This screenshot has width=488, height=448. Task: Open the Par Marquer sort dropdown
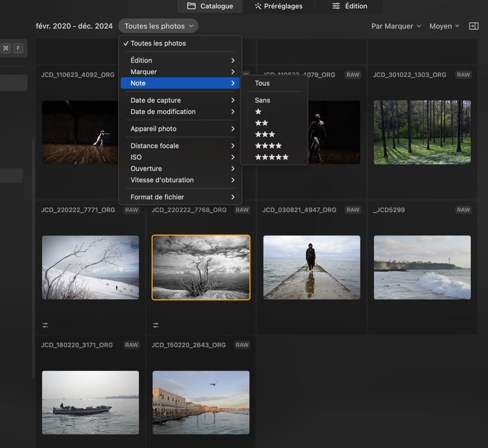396,26
